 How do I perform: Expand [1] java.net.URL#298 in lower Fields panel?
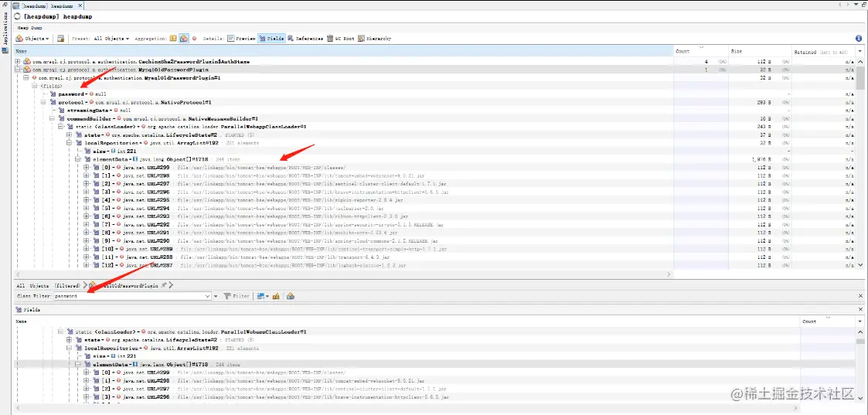tap(87, 381)
